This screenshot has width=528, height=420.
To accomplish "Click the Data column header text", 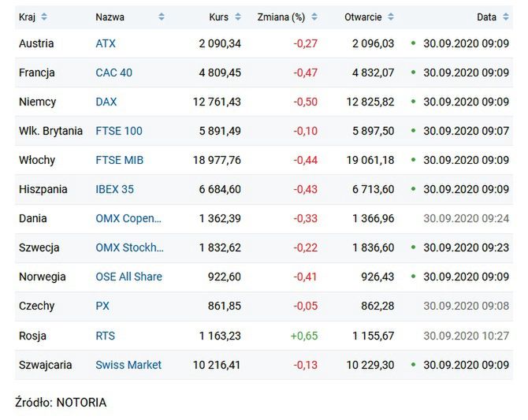I will coord(486,17).
